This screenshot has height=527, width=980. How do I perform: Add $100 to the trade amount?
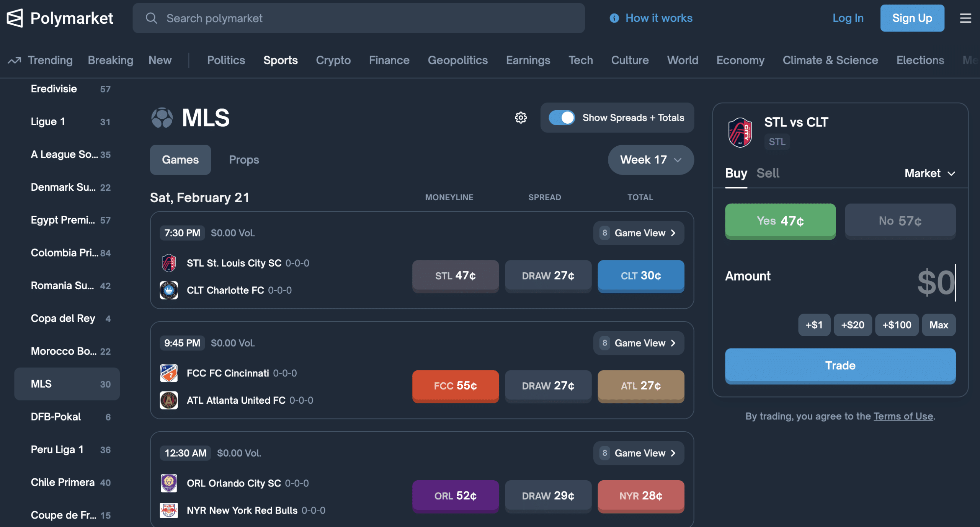(897, 325)
